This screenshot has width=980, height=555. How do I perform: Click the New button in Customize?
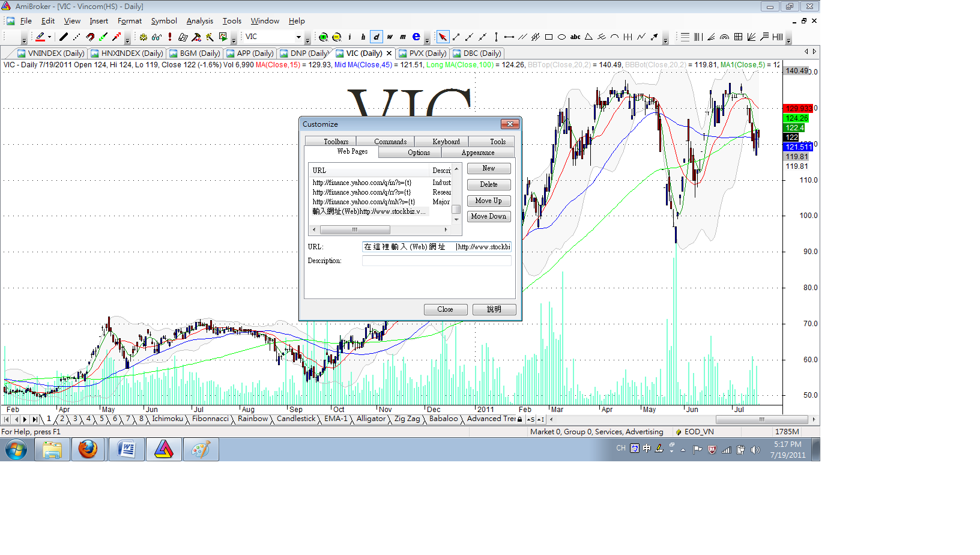[x=489, y=169]
